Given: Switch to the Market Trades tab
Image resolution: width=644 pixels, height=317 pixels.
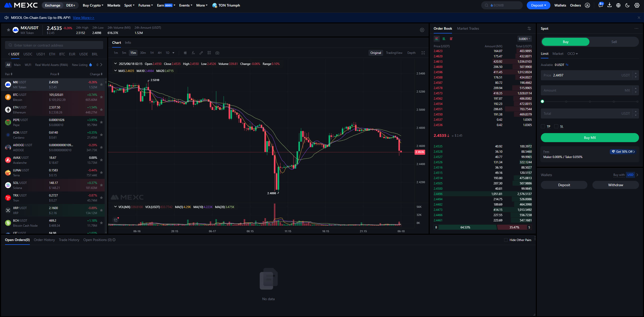Looking at the screenshot, I should pyautogui.click(x=468, y=28).
